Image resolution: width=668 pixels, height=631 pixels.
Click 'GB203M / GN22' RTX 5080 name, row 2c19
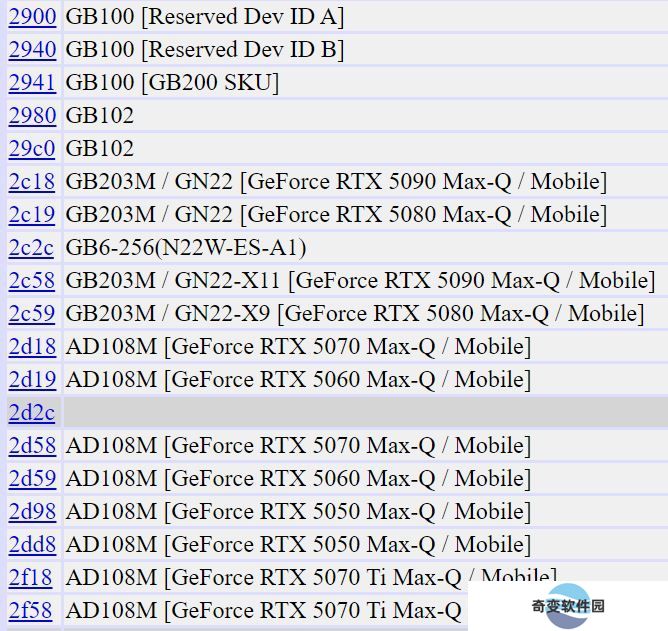tap(336, 215)
